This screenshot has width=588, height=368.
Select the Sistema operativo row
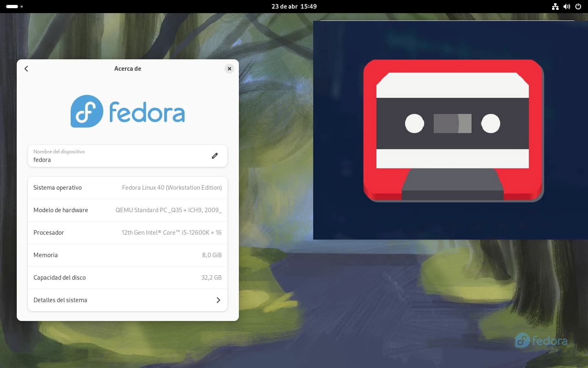127,188
